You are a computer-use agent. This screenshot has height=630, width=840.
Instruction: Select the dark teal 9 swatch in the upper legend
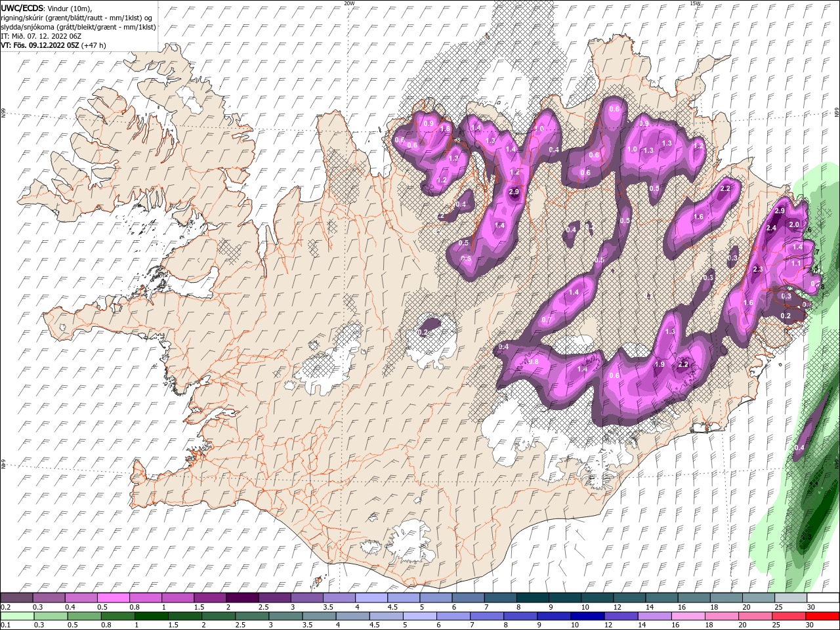pyautogui.click(x=564, y=598)
